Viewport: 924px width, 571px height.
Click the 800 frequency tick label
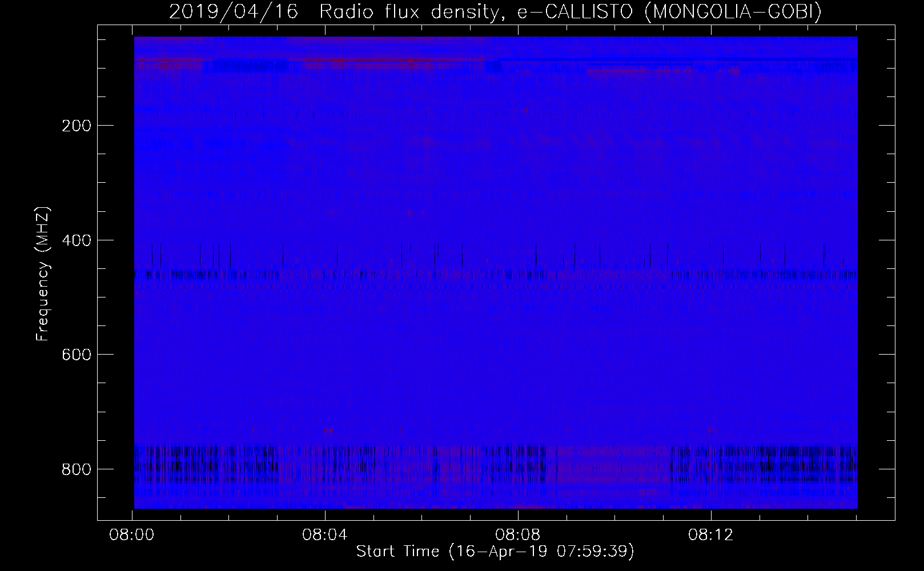pos(76,469)
